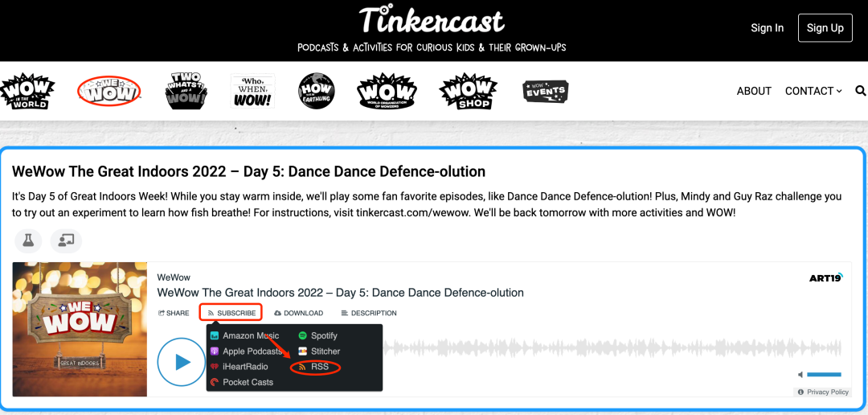Open the How to Be an Earthling logo

(x=316, y=91)
